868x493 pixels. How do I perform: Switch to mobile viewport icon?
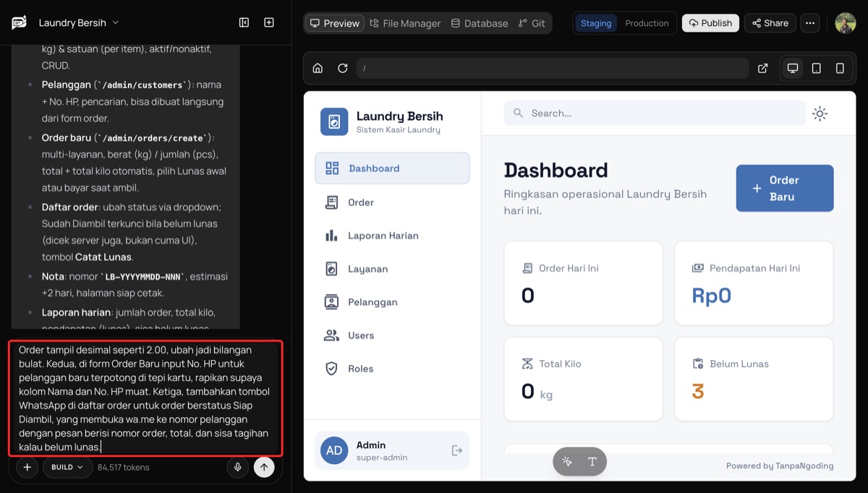[x=840, y=68]
